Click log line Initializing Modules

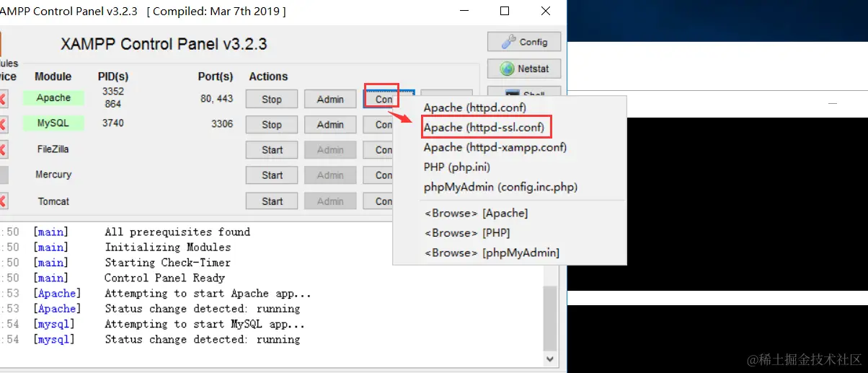167,247
